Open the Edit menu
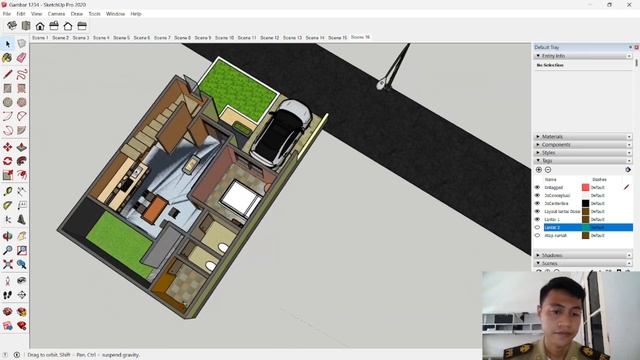The height and width of the screenshot is (360, 640). pos(21,14)
